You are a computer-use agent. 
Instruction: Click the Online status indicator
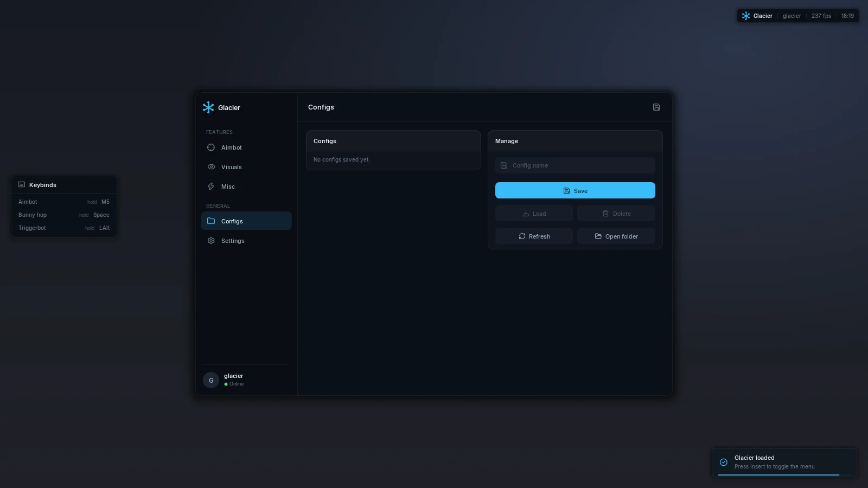pyautogui.click(x=234, y=384)
